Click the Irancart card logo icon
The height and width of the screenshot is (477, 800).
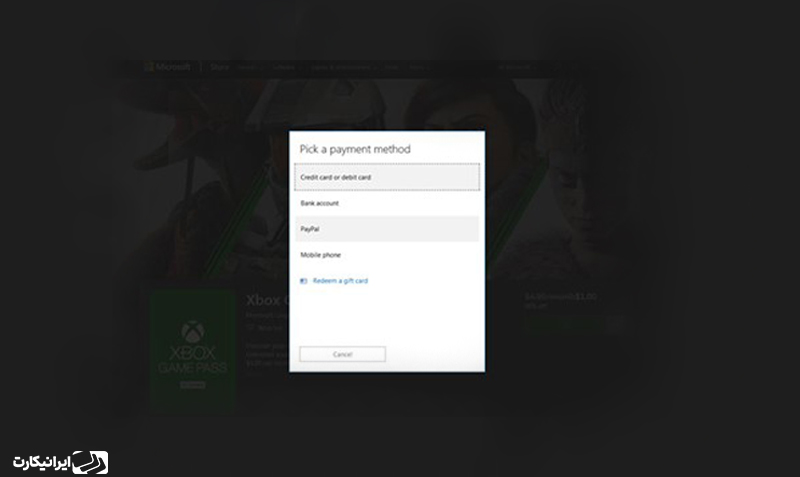point(92,462)
